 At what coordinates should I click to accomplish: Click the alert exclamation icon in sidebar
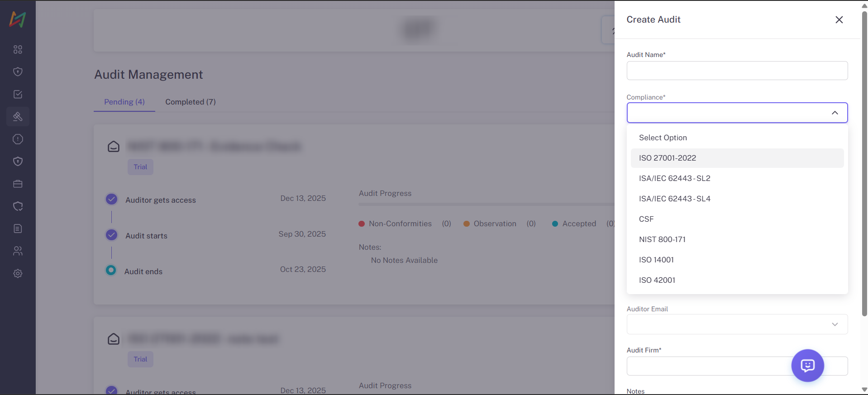pyautogui.click(x=18, y=139)
